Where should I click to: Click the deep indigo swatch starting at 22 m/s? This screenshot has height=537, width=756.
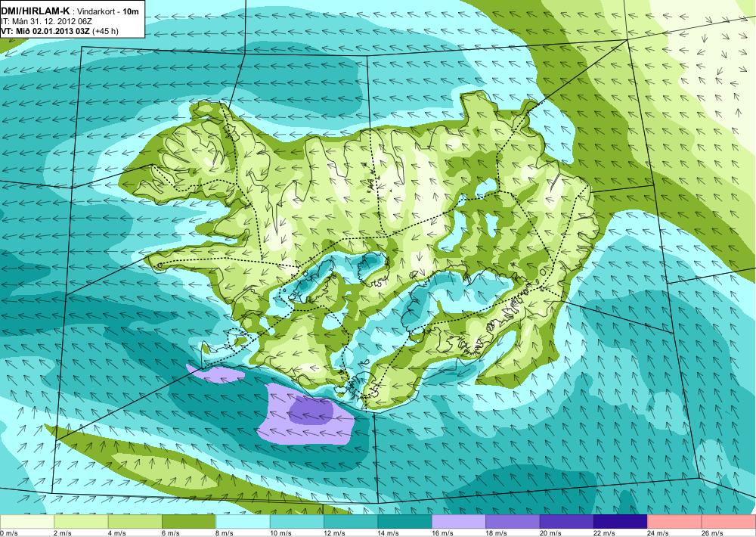click(x=621, y=522)
